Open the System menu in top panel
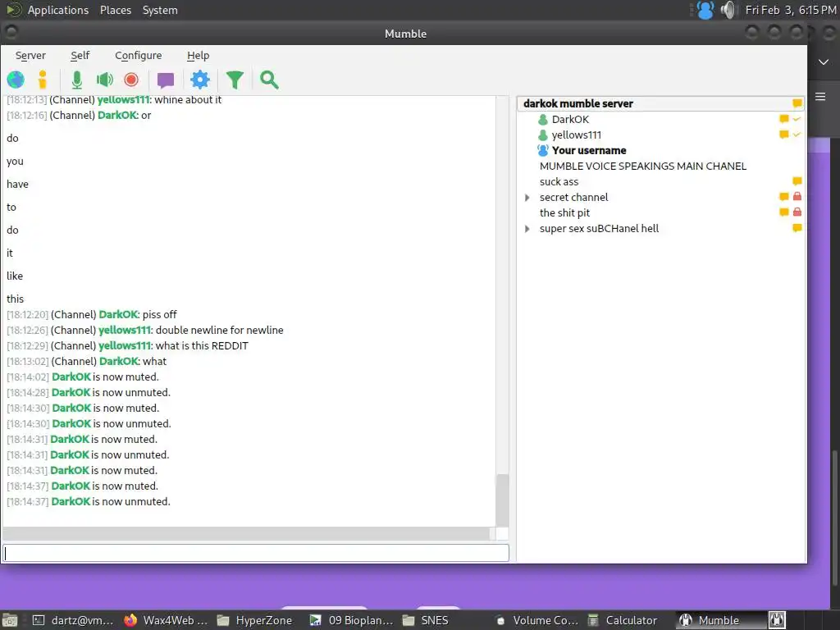The image size is (840, 630). tap(160, 10)
